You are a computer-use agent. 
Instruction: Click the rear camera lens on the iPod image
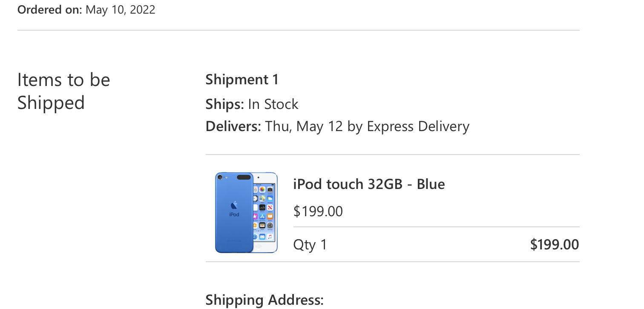pos(220,177)
